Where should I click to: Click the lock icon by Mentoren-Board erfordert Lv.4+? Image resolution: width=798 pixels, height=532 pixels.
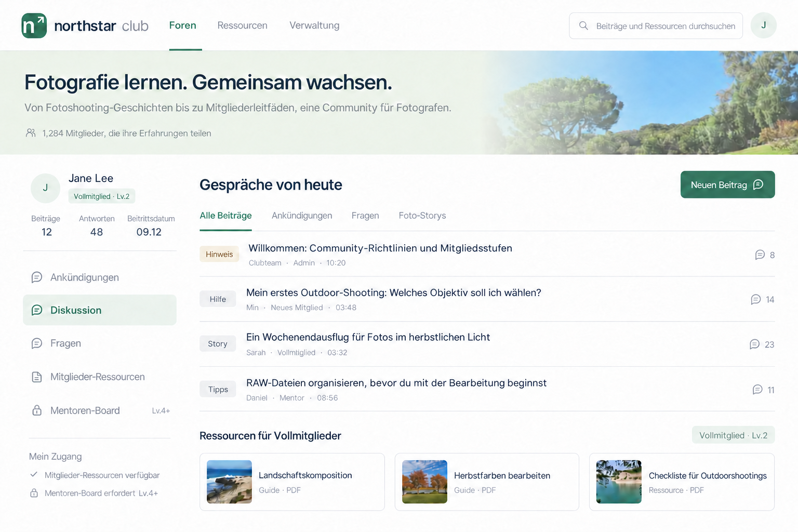pyautogui.click(x=34, y=493)
